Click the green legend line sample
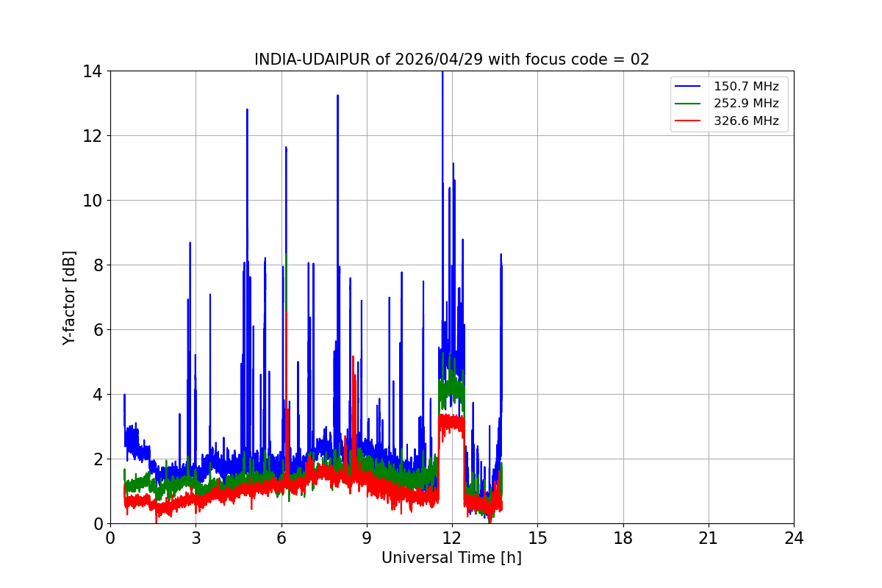 pos(689,104)
